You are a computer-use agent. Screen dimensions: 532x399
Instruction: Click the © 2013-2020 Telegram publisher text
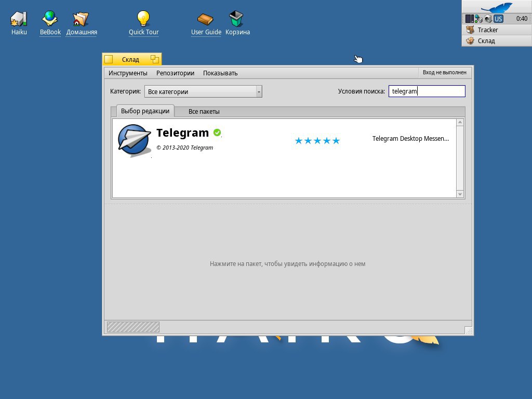(x=184, y=148)
